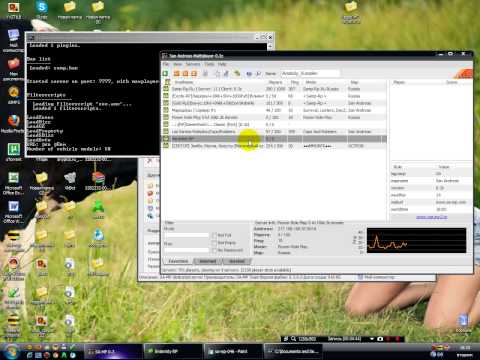Switch to the Favorites tab
The image size is (480, 360).
pyautogui.click(x=178, y=261)
